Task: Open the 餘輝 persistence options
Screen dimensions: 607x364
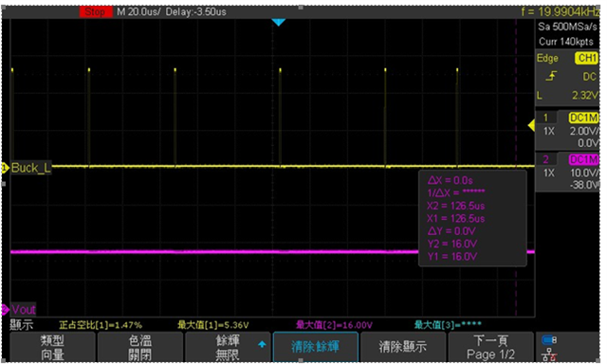Action: [228, 347]
